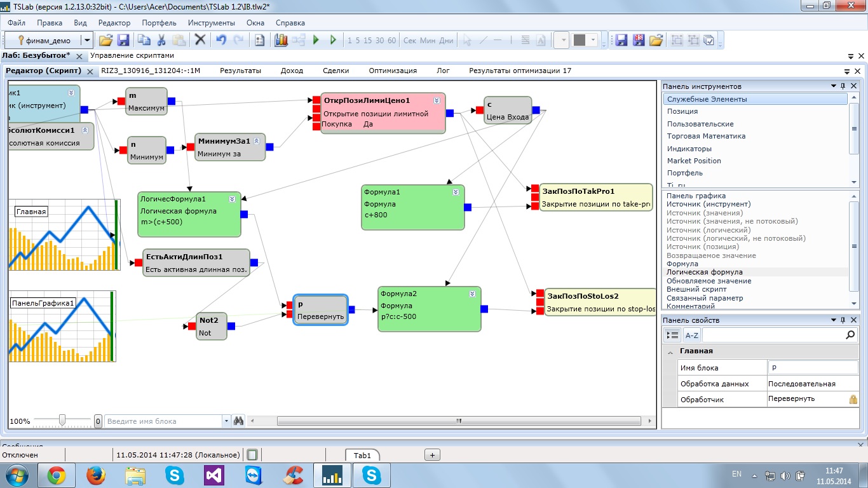The height and width of the screenshot is (488, 868).
Task: Click the first green play arrow icon
Action: click(316, 40)
